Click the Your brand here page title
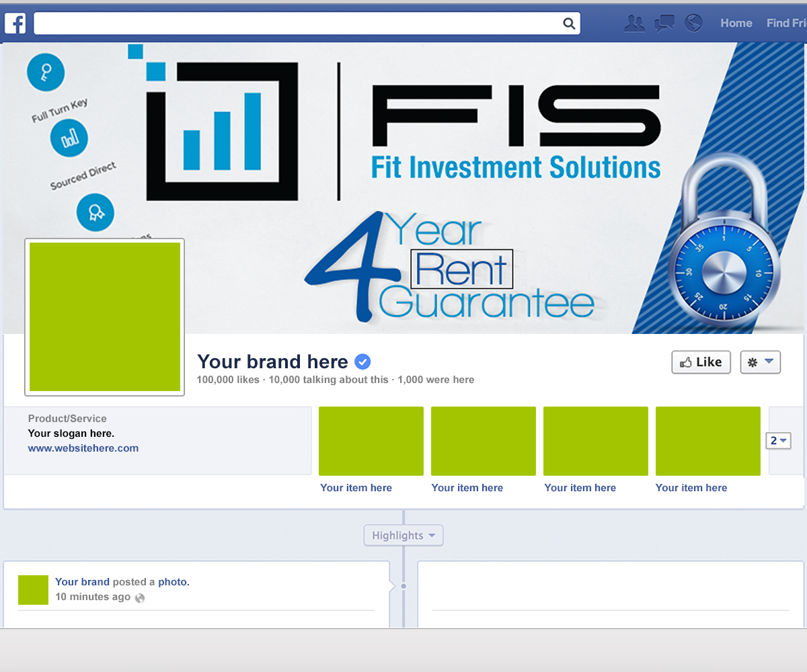The width and height of the screenshot is (807, 672). [x=272, y=362]
